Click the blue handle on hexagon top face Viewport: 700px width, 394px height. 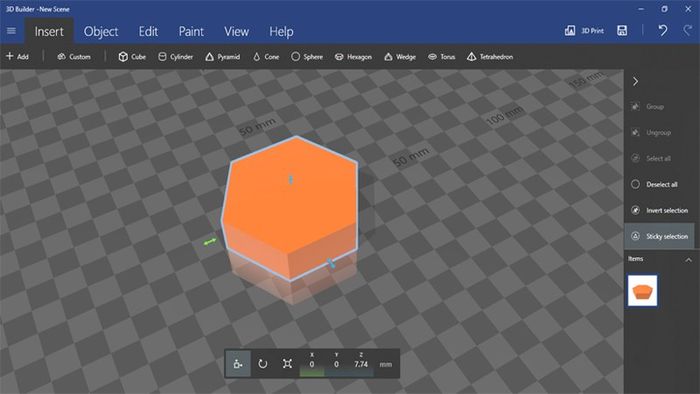(x=291, y=179)
